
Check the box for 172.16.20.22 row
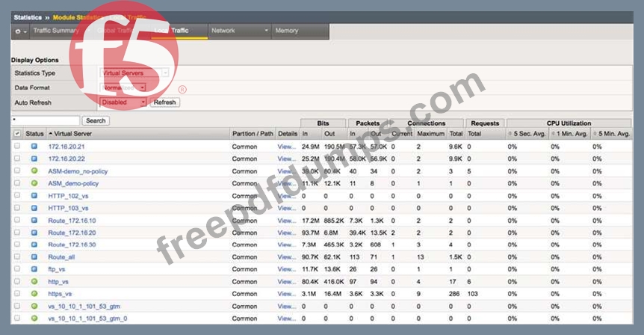pos(17,159)
